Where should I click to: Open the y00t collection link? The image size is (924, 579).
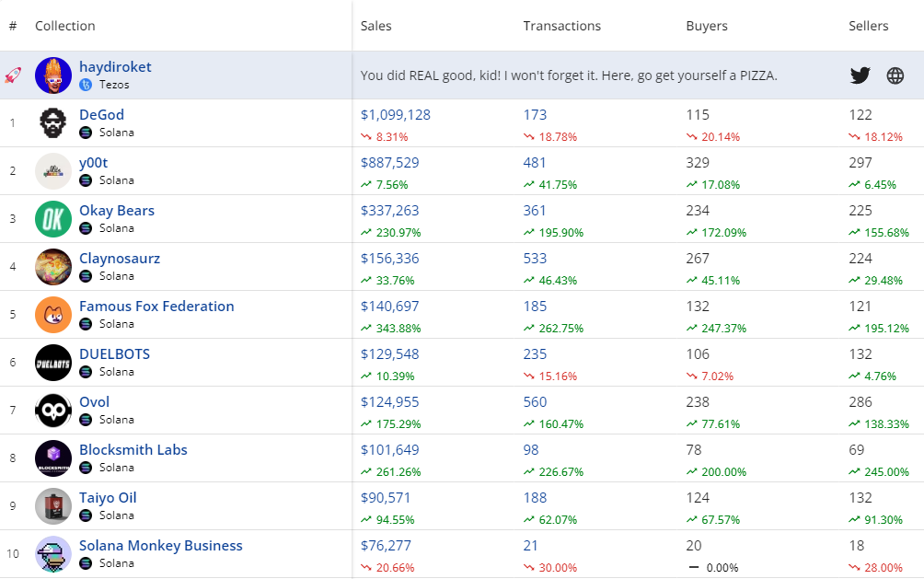click(95, 163)
